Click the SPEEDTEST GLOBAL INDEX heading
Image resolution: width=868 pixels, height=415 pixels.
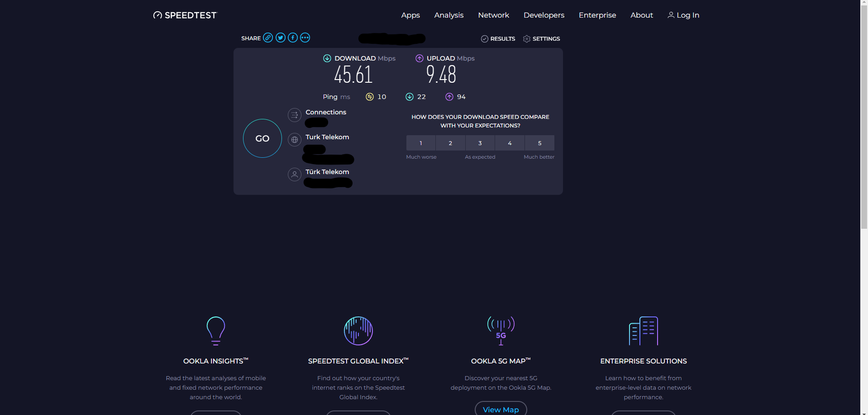pyautogui.click(x=358, y=361)
